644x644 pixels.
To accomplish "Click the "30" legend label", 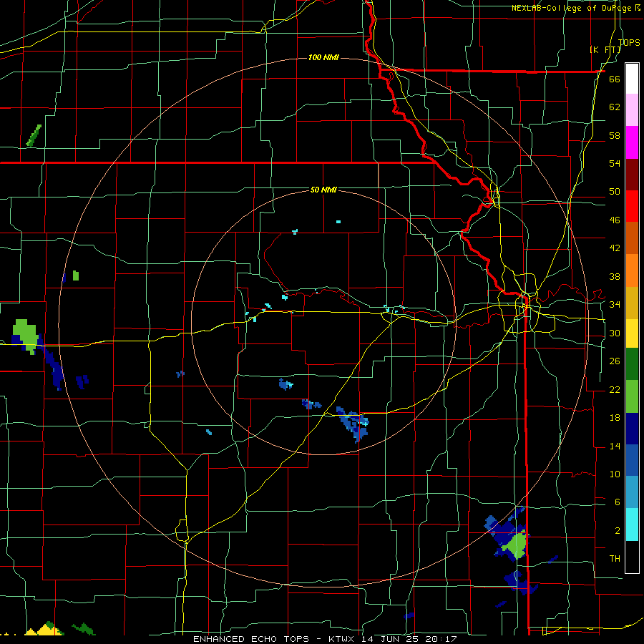I will click(x=615, y=333).
